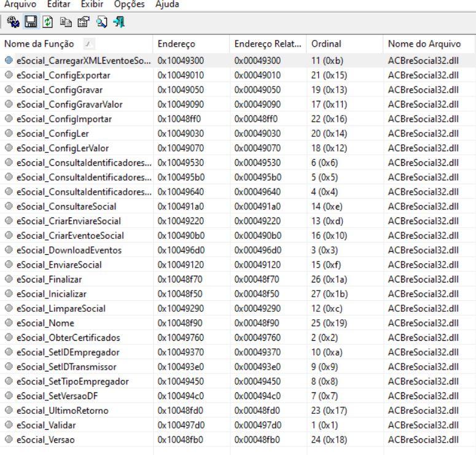Image resolution: width=476 pixels, height=455 pixels.
Task: Sort by the Nome da Função column header
Action: [76, 44]
